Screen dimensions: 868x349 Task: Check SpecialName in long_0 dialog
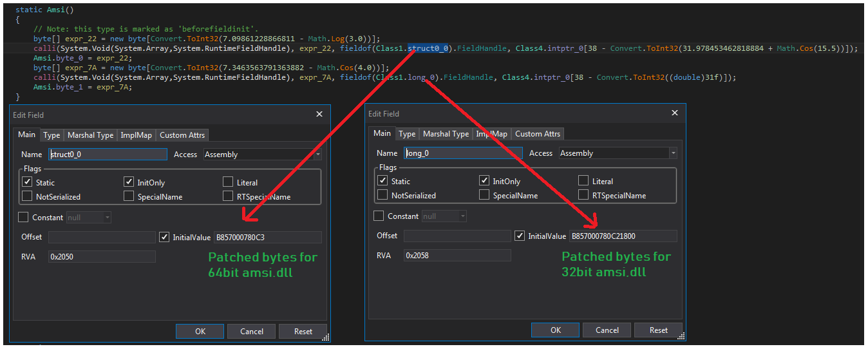(484, 195)
